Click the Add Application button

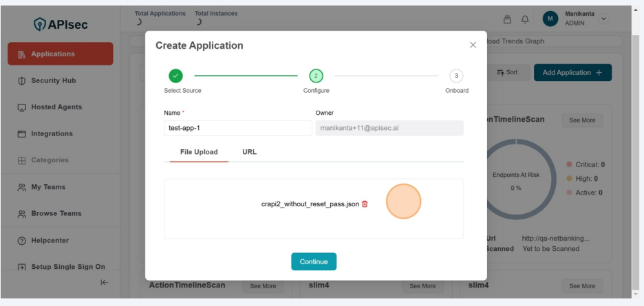coord(572,73)
